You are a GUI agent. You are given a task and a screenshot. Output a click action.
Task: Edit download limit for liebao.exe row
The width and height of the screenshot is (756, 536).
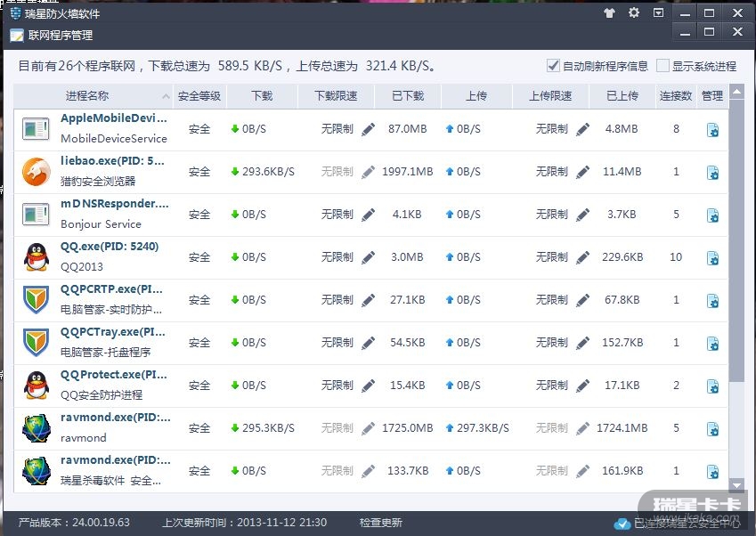click(x=368, y=172)
